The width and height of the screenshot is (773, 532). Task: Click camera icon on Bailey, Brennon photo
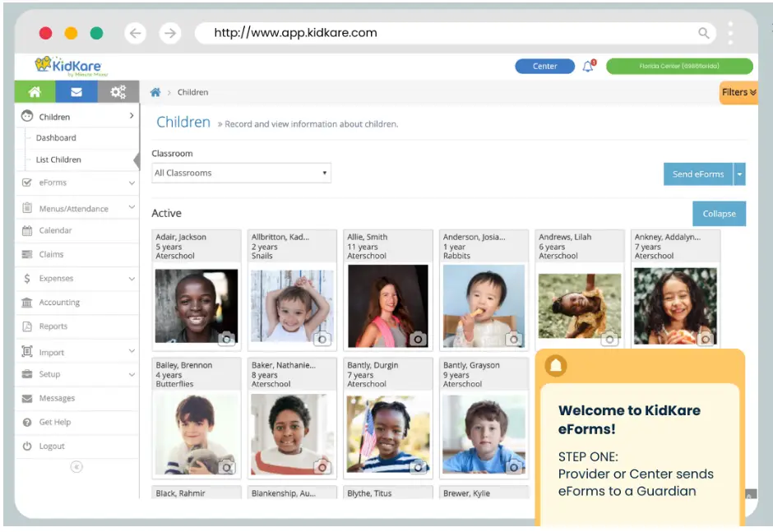pyautogui.click(x=227, y=467)
